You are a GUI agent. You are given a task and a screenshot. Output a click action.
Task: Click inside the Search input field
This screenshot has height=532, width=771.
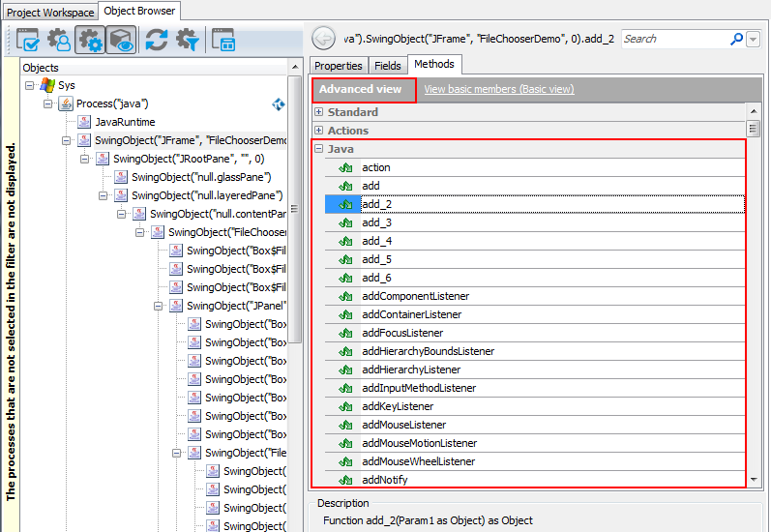(x=673, y=39)
